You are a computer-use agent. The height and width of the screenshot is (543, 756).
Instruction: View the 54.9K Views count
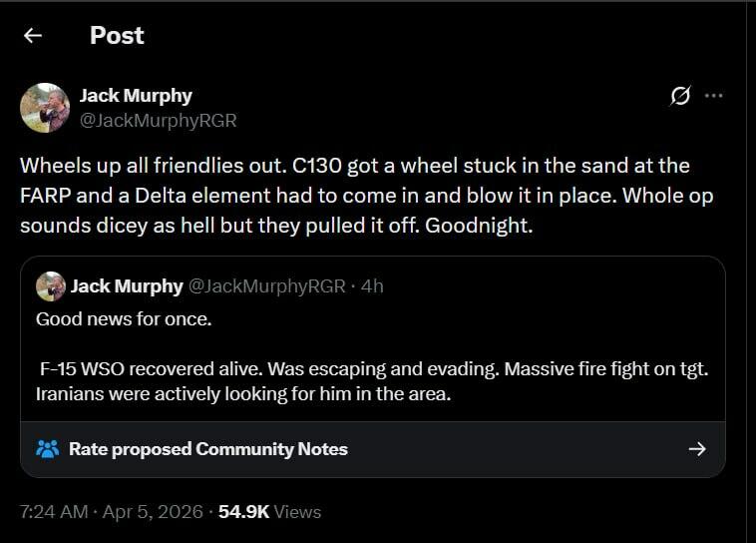[269, 512]
